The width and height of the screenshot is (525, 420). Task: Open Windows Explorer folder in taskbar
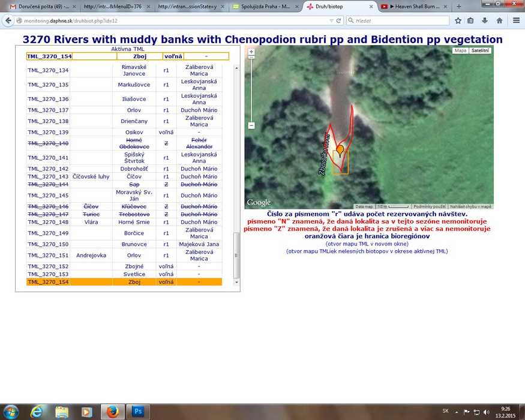coord(62,411)
